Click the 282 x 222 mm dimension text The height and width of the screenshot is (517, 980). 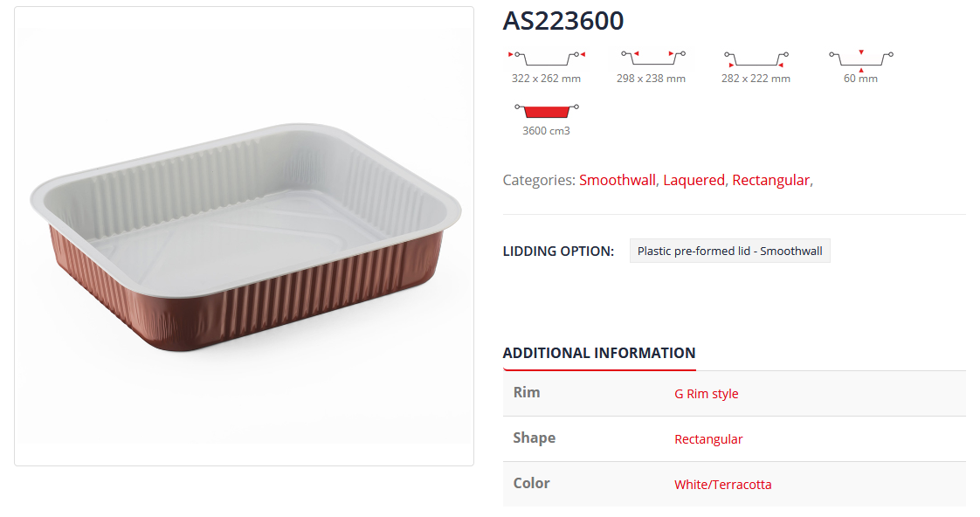click(756, 79)
